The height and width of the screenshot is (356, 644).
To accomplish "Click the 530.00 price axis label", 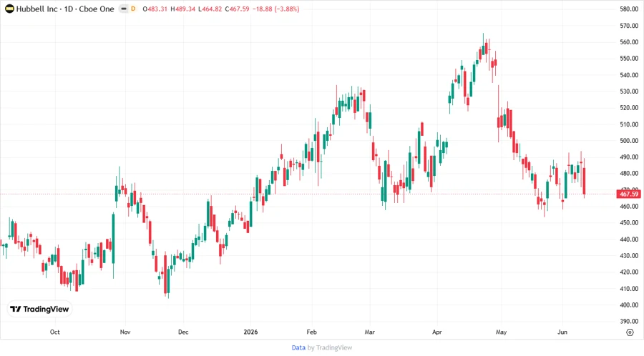I will (629, 91).
